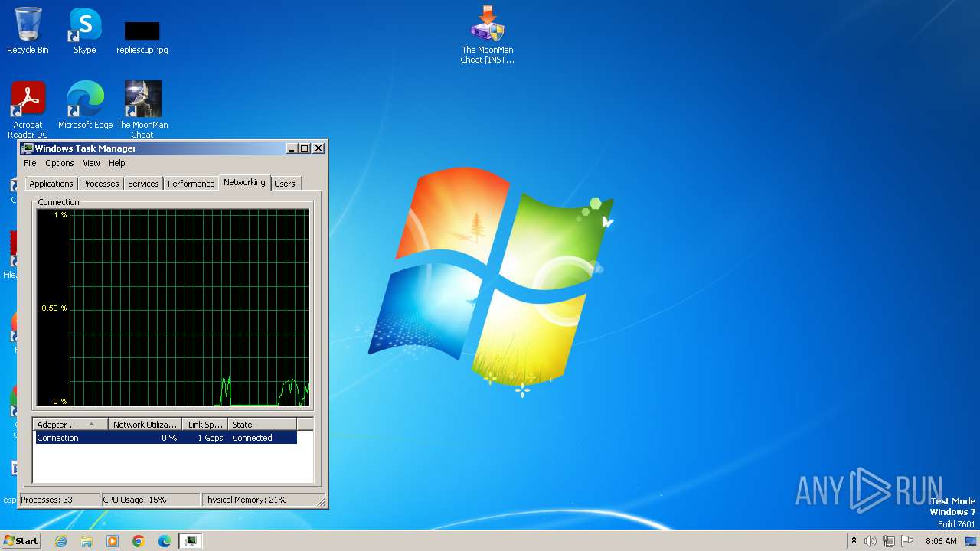Switch to the Services tab

(x=143, y=184)
